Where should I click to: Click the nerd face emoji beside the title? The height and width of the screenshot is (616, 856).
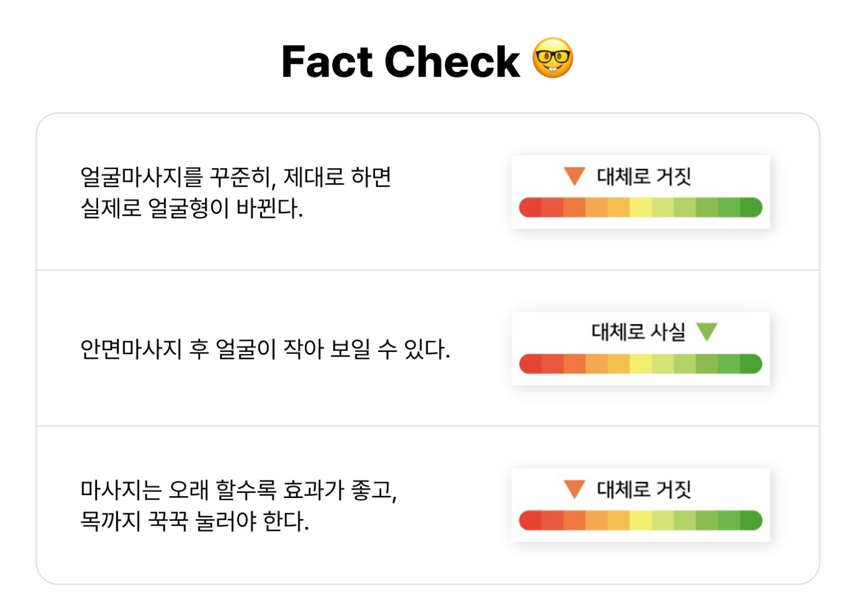click(552, 59)
